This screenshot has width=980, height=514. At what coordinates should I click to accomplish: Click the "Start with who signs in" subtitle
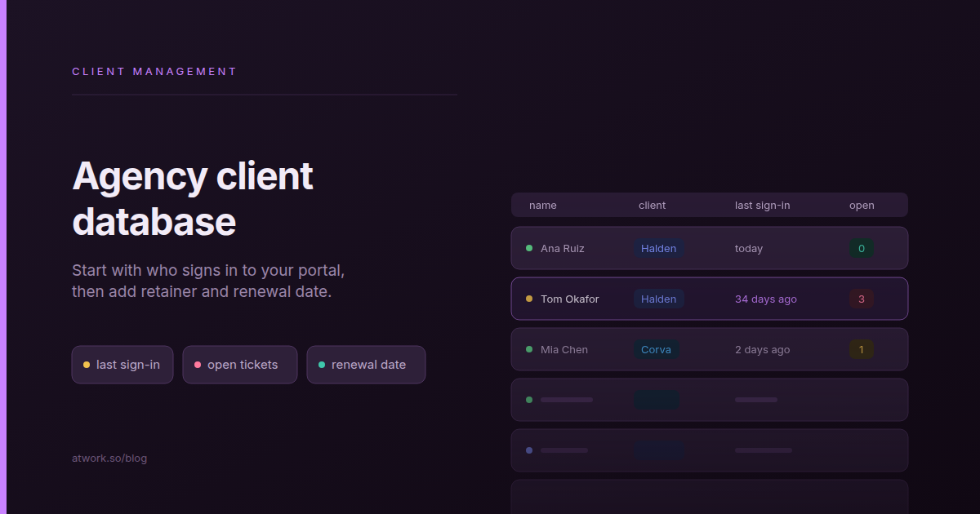pos(208,281)
